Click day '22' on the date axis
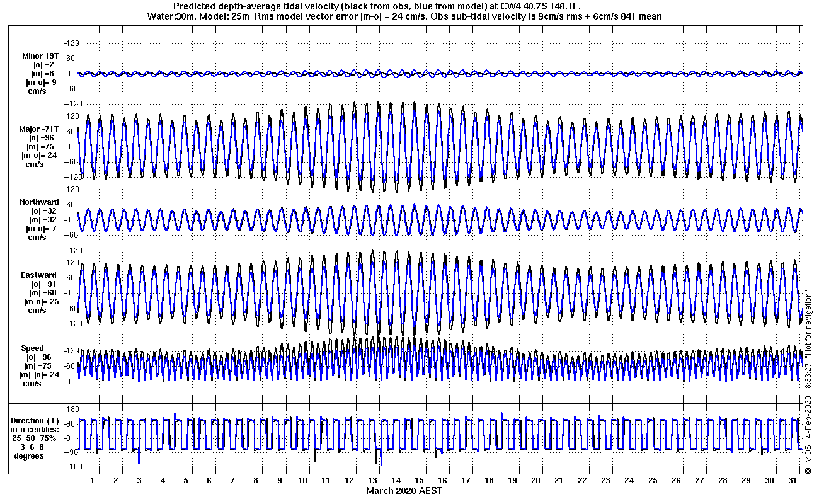The height and width of the screenshot is (504, 819). tap(583, 481)
